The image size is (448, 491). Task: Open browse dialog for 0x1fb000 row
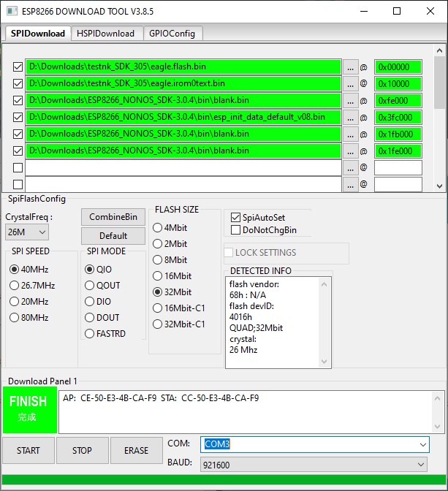click(350, 134)
